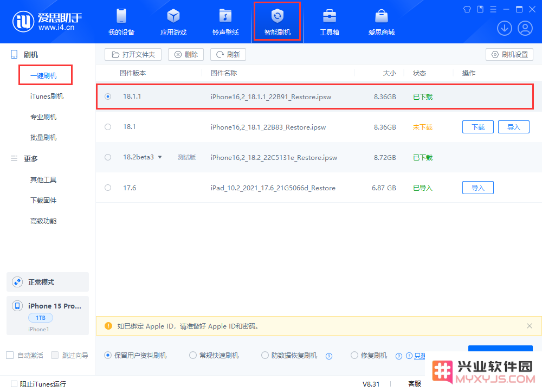Click the bookmark-style icon in the title bar
Viewport: 542px width, 392px height.
point(480,9)
